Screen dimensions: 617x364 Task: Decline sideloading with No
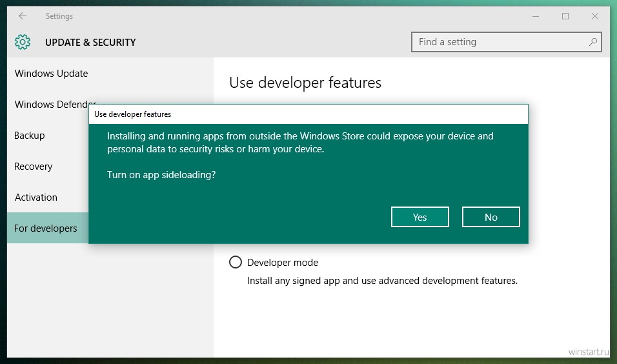[x=491, y=217]
